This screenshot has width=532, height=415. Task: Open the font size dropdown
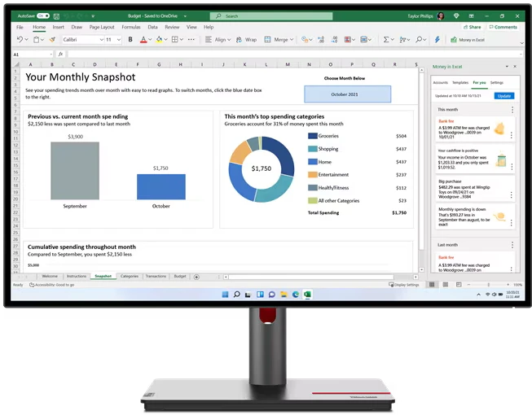(120, 39)
